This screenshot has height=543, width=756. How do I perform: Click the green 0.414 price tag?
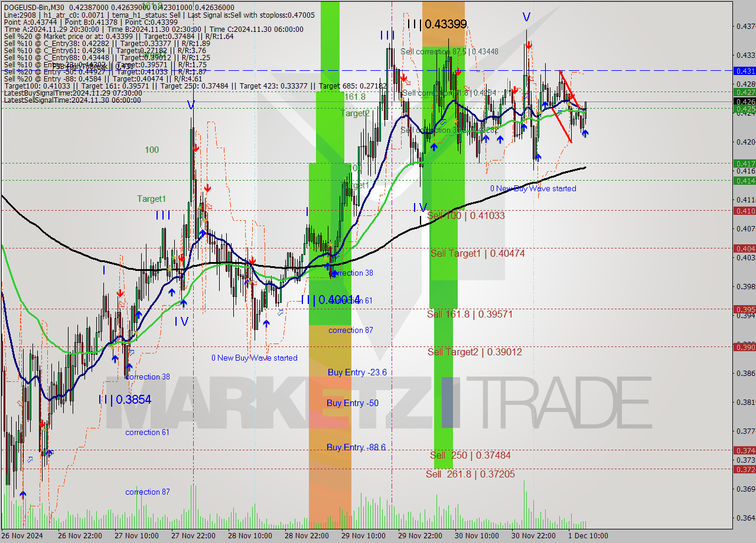[744, 181]
